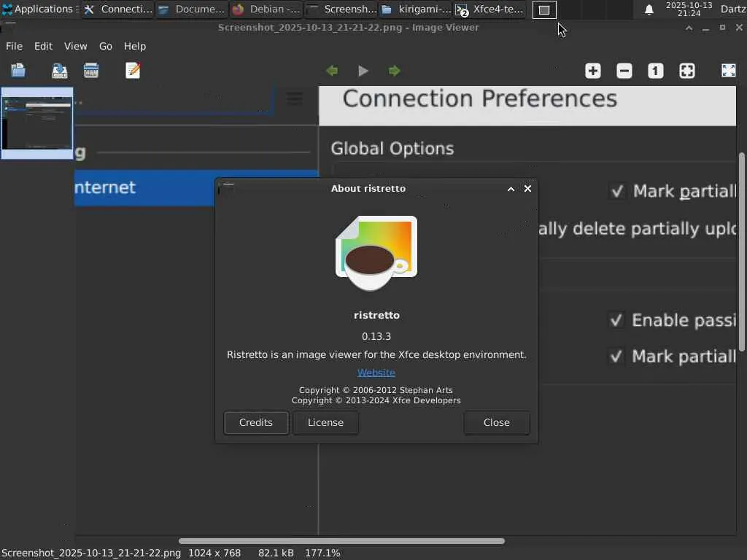Screen dimensions: 747x560
Task: Click the workspace switcher box in panel
Action: tap(544, 9)
